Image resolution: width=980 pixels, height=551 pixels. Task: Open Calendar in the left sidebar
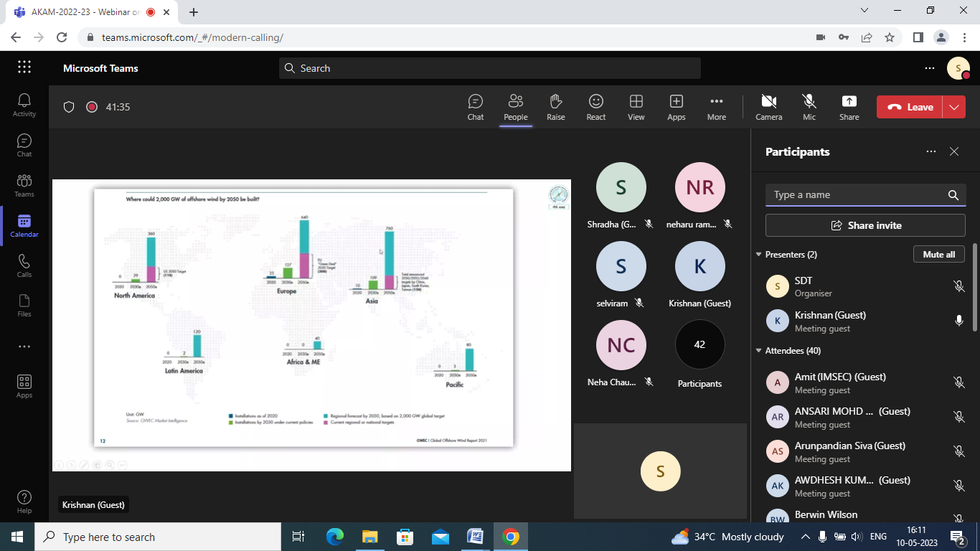(x=24, y=225)
